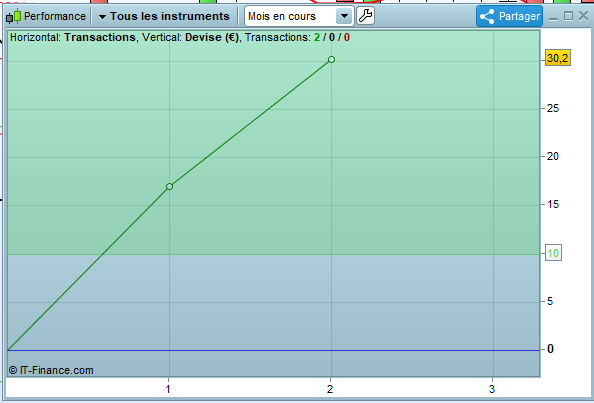Viewport: 594px width, 403px height.
Task: Expand the Mois en cours period dropdown
Action: coord(299,16)
